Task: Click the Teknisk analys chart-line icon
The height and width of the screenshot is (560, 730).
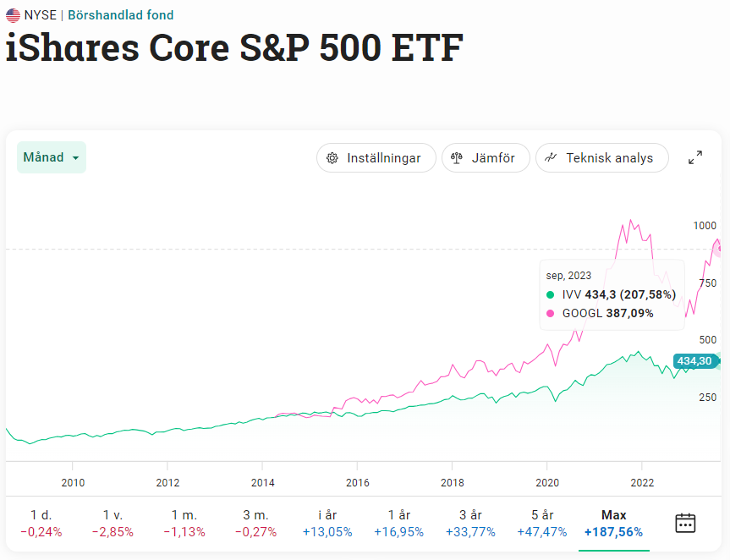Action: click(x=551, y=158)
